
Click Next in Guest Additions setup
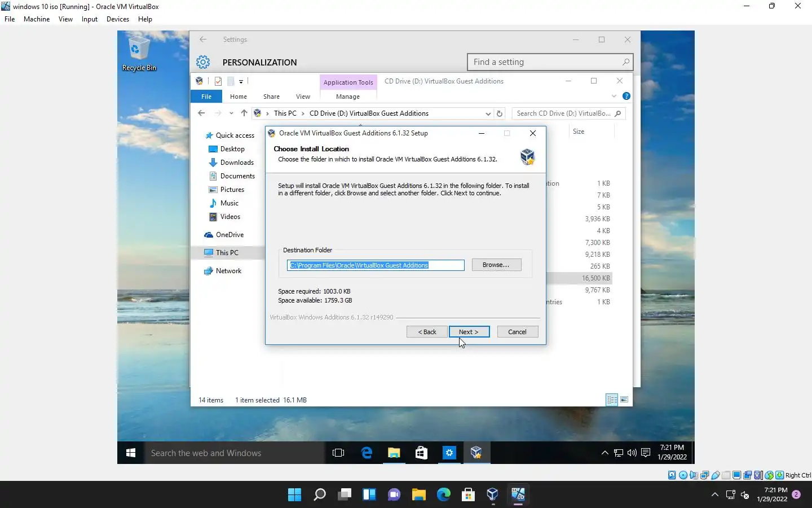pos(469,332)
